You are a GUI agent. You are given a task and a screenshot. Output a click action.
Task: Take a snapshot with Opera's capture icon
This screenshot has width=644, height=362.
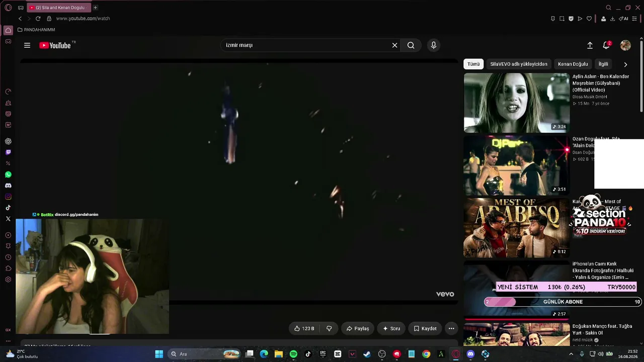coord(562,19)
